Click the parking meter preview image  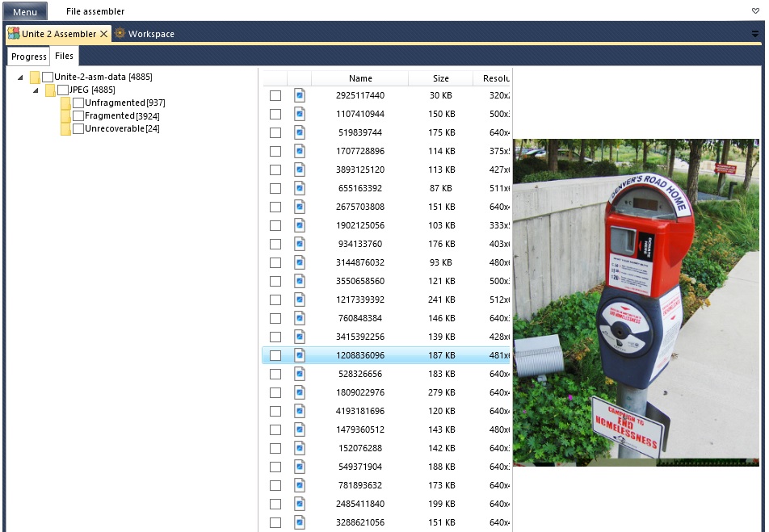pos(636,303)
